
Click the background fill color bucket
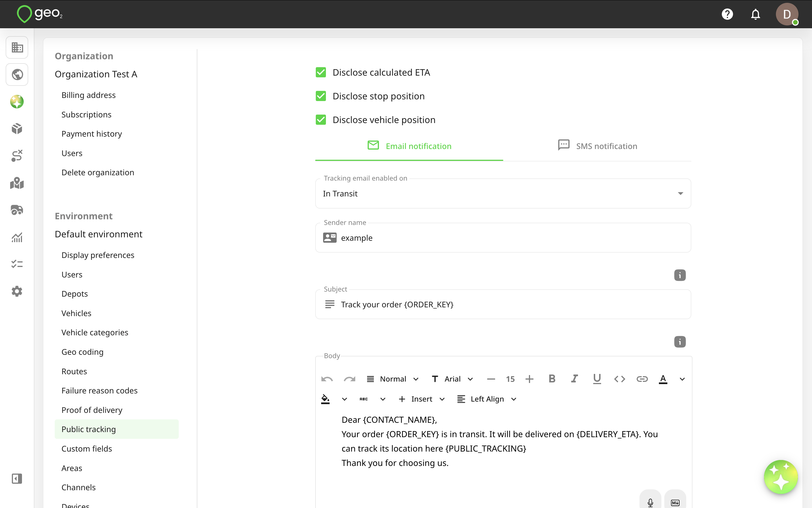point(325,399)
